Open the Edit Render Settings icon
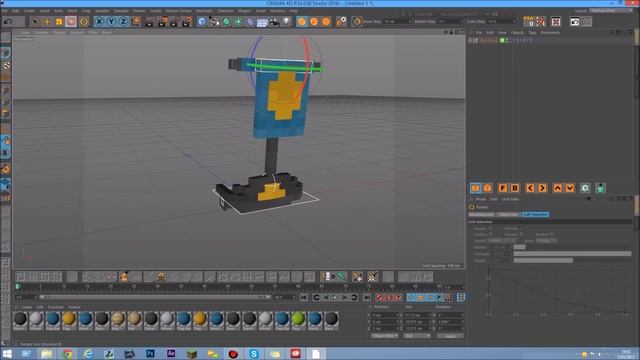Image resolution: width=640 pixels, height=360 pixels. tap(186, 22)
